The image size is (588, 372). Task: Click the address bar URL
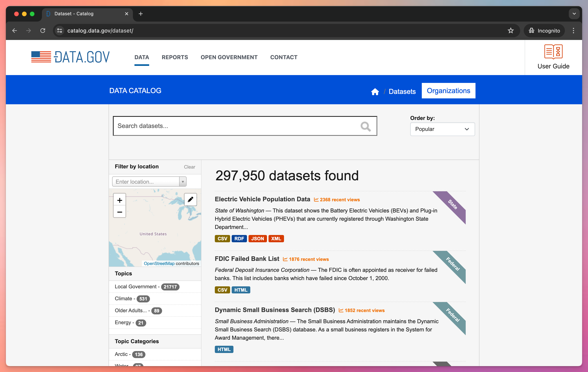click(x=100, y=31)
